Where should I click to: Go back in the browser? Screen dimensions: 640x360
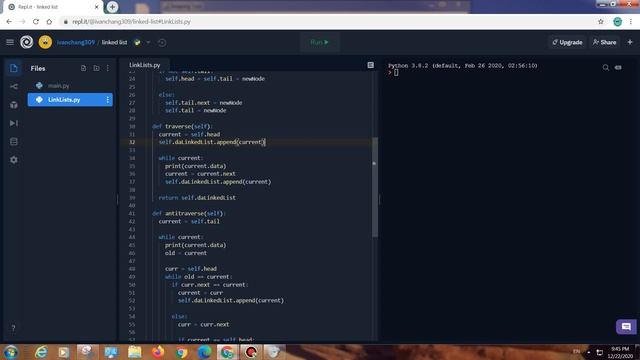[x=9, y=22]
